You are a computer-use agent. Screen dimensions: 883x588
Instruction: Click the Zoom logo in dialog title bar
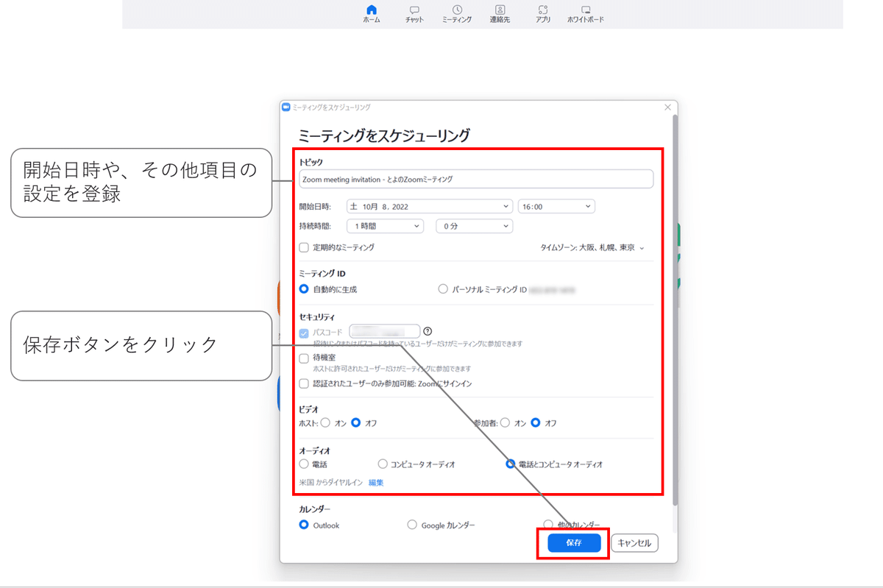click(x=286, y=107)
